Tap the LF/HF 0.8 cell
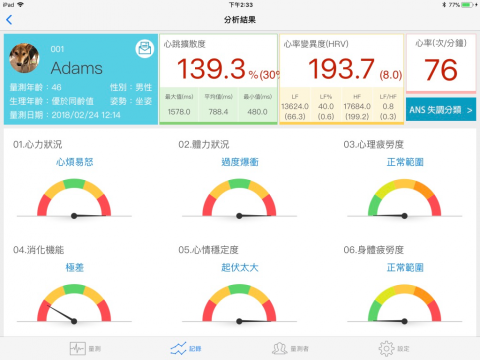The image size is (480, 360). [x=388, y=106]
